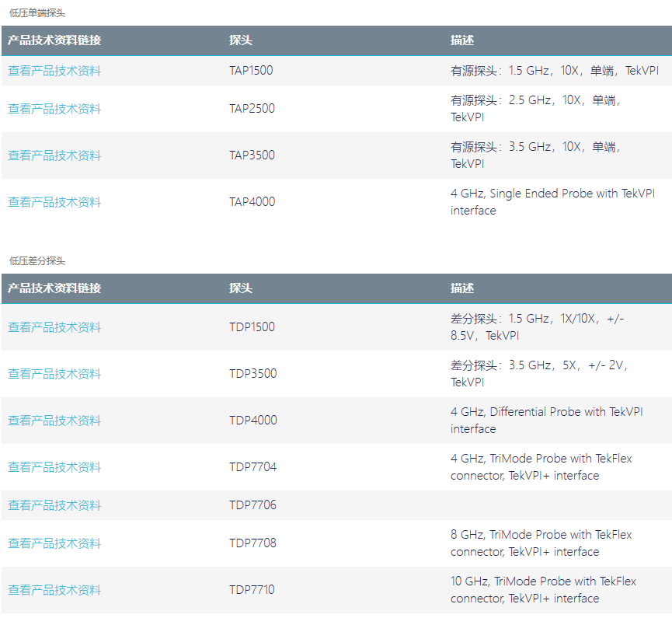
Task: Click the 2.5 GHz 10X single-ended description
Action: [x=536, y=109]
